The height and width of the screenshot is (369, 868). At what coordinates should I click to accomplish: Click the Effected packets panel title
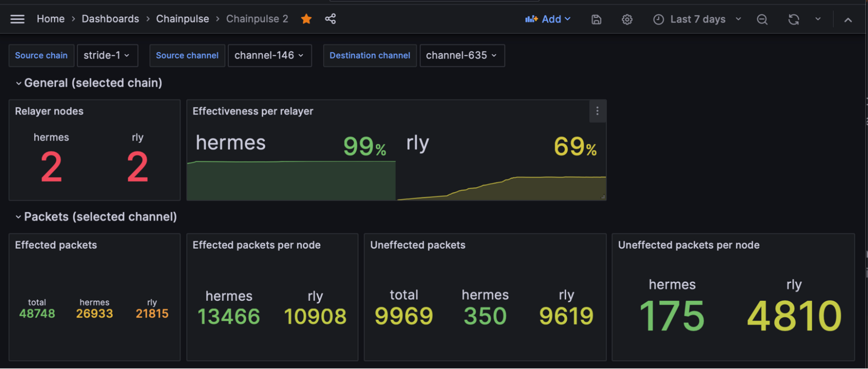click(x=56, y=245)
